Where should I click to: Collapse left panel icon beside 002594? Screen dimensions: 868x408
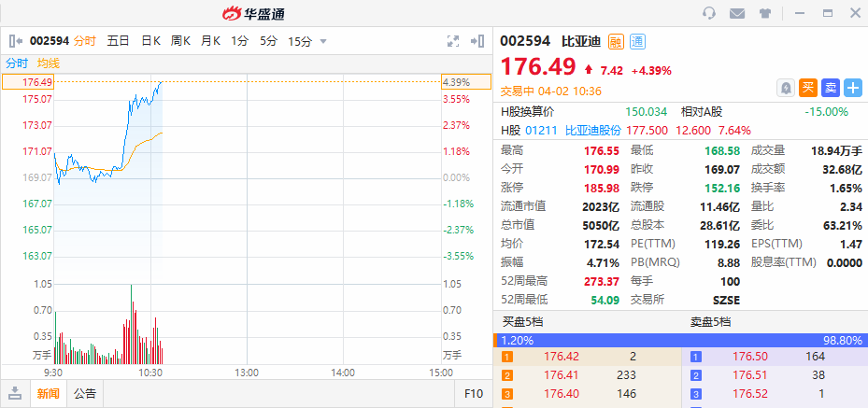tap(16, 40)
